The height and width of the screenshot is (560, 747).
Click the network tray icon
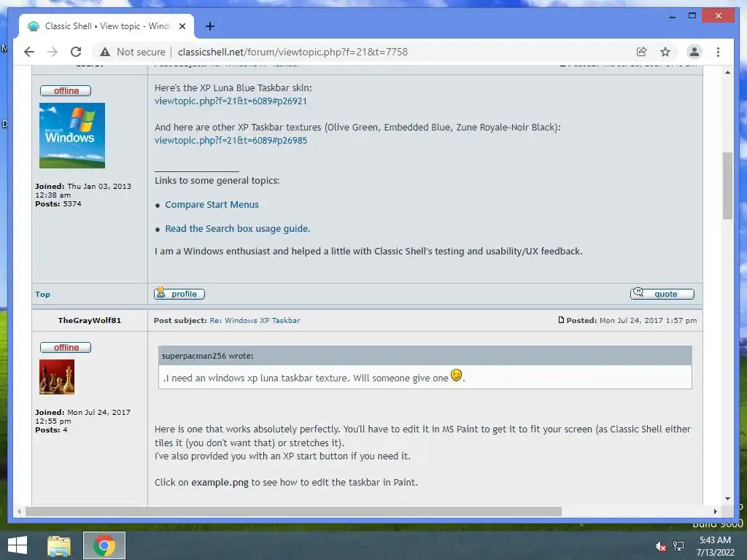tap(678, 546)
